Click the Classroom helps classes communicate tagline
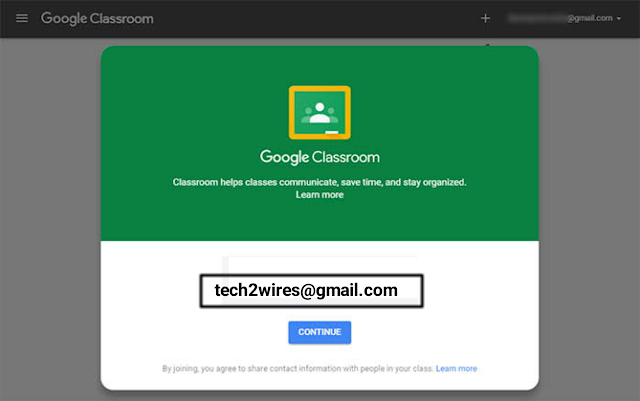Screen dimensions: 640x401 point(319,182)
